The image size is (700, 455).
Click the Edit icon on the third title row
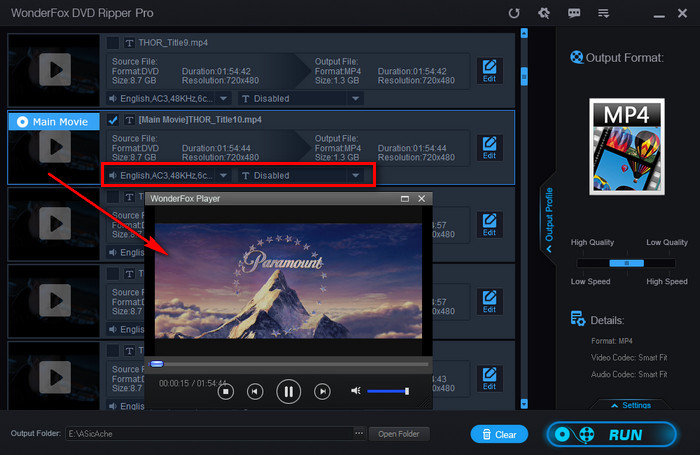[489, 224]
